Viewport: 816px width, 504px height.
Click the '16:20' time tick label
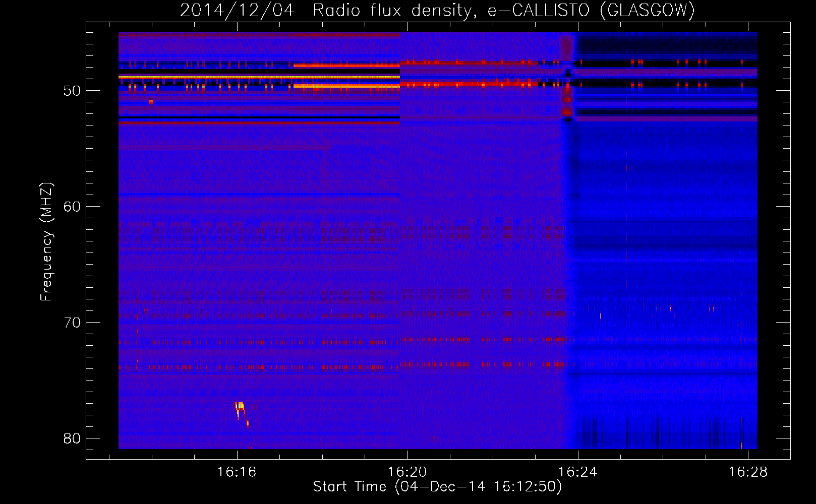407,472
